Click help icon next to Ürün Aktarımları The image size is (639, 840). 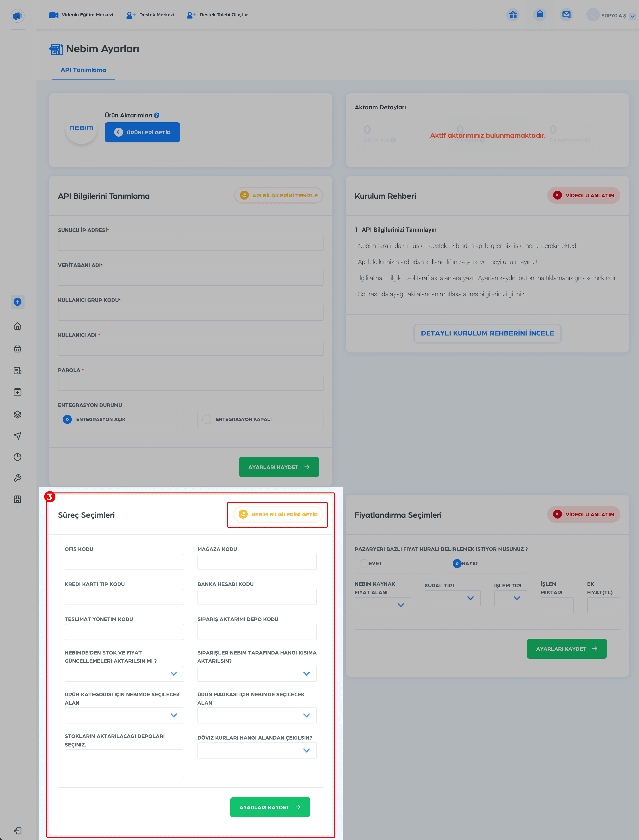[157, 115]
